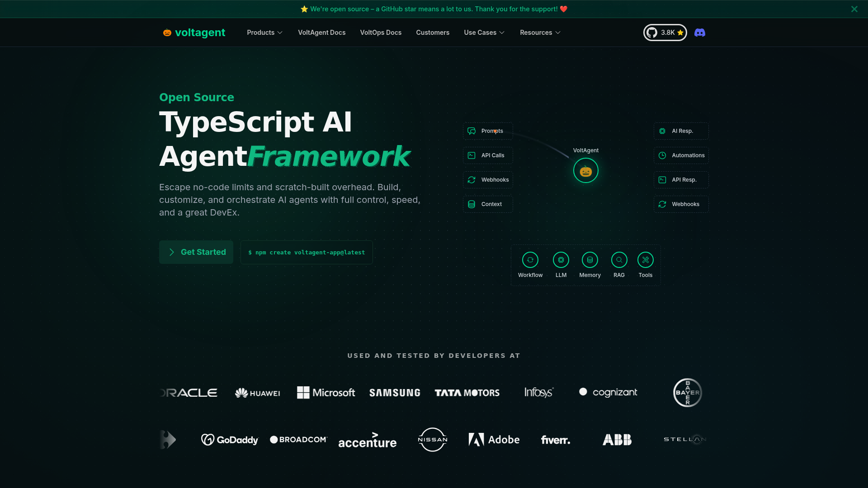Select the Memory icon
This screenshot has height=488, width=868.
(590, 260)
